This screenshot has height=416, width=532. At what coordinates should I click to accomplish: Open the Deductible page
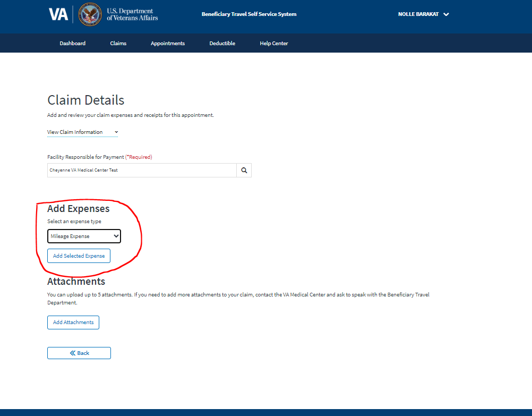tap(222, 44)
